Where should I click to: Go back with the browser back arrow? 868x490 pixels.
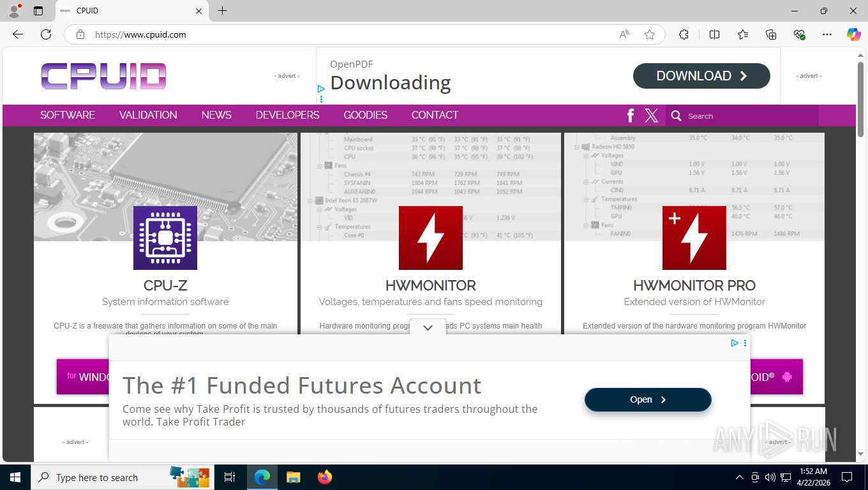pos(18,34)
